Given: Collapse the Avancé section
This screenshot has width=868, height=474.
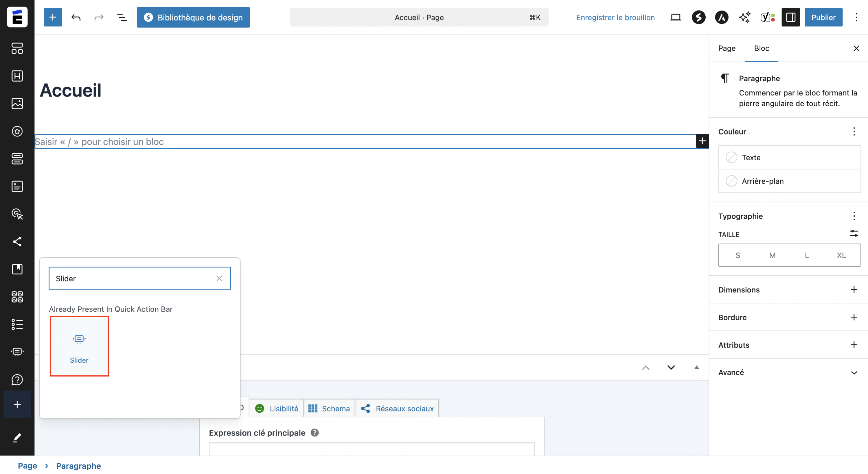Looking at the screenshot, I should point(854,372).
